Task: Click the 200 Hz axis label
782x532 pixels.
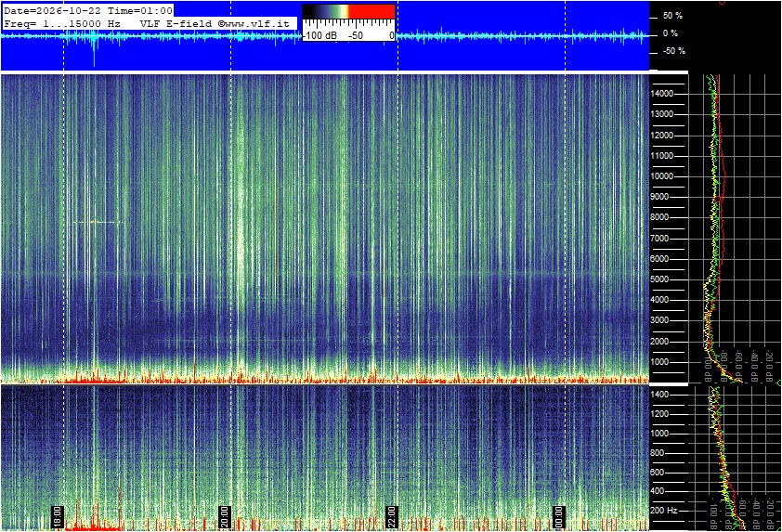Action: 664,511
